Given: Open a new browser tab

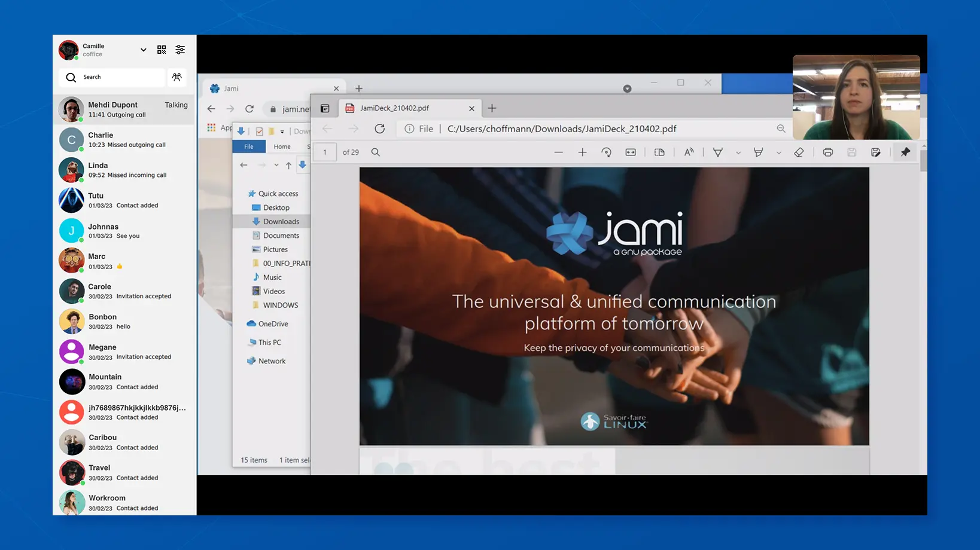Looking at the screenshot, I should 492,108.
